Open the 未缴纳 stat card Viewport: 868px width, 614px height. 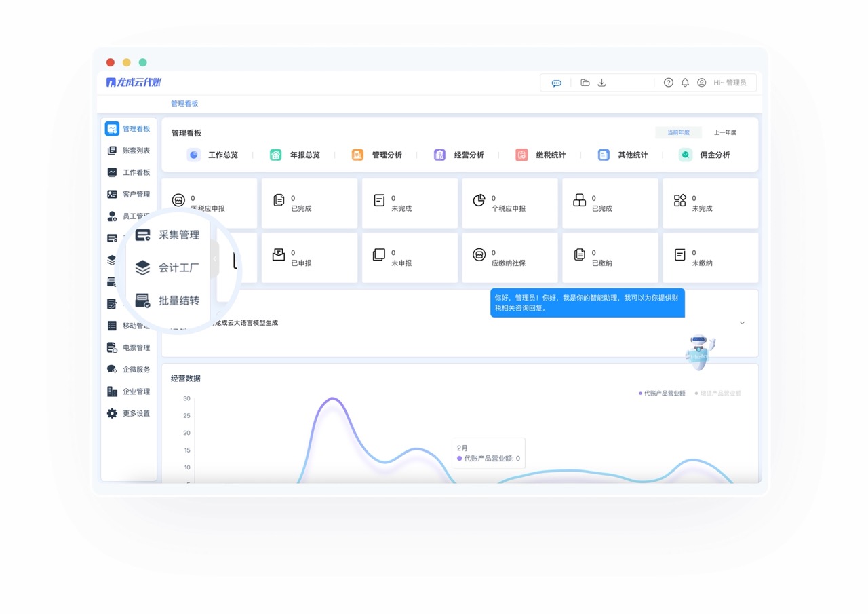tap(711, 258)
